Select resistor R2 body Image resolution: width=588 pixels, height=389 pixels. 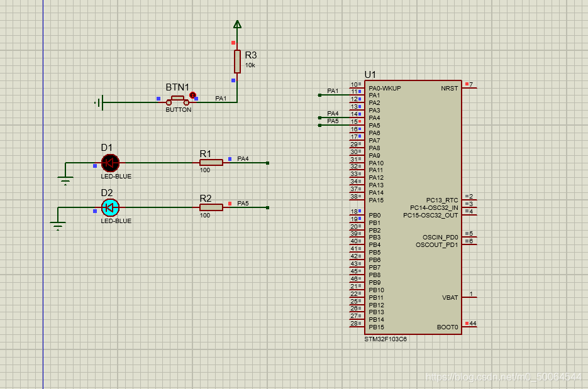pyautogui.click(x=211, y=207)
